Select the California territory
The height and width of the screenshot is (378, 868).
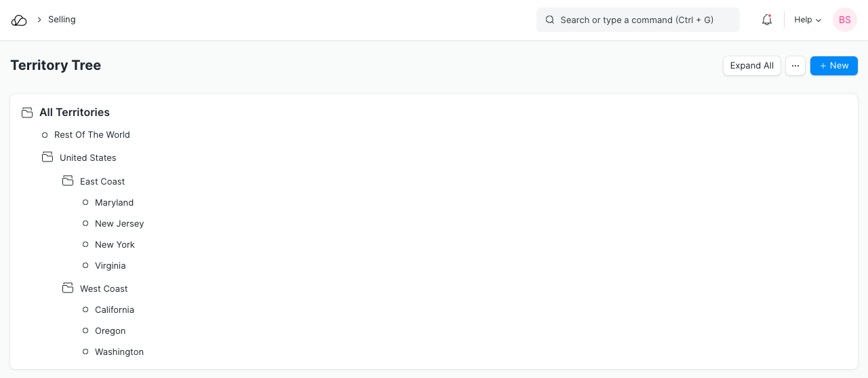[115, 310]
